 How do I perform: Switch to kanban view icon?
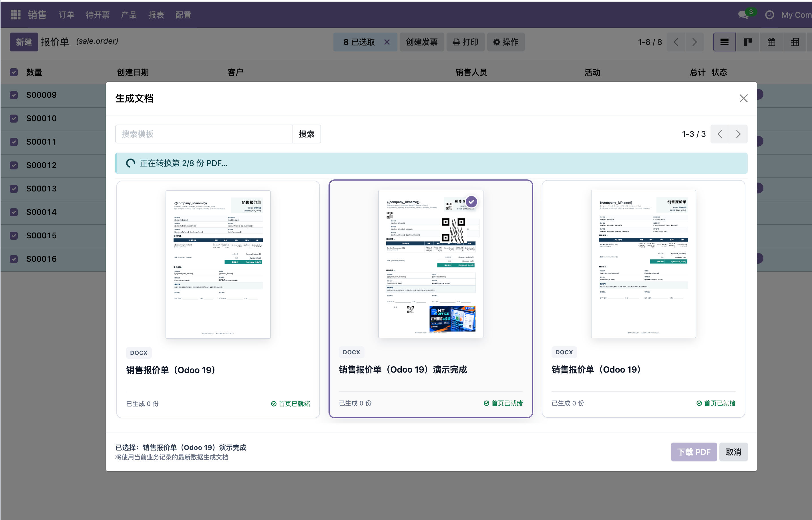point(748,42)
